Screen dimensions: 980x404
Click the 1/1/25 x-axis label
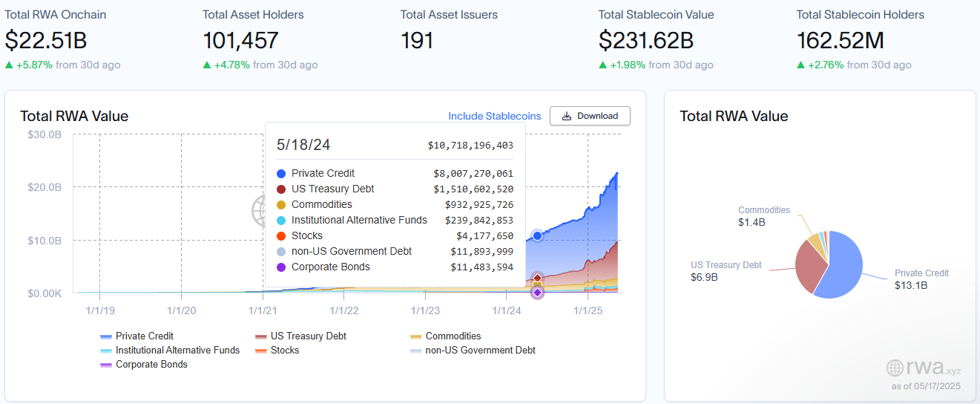coord(587,310)
